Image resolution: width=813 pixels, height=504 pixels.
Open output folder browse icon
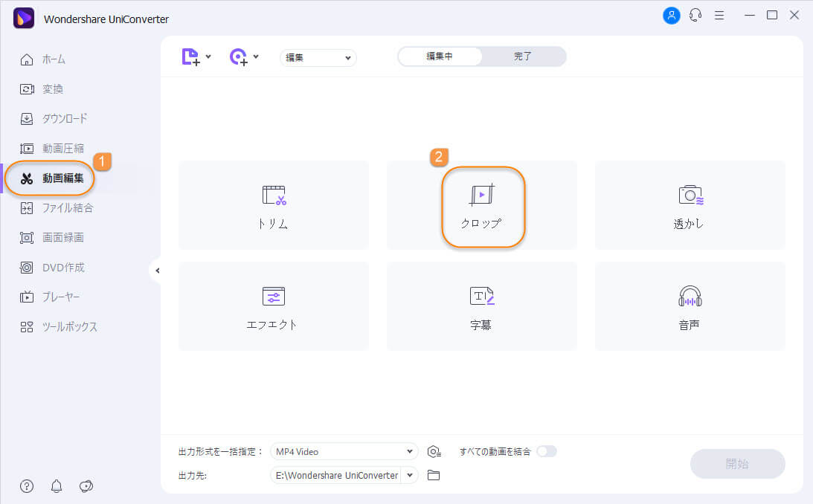[x=434, y=475]
